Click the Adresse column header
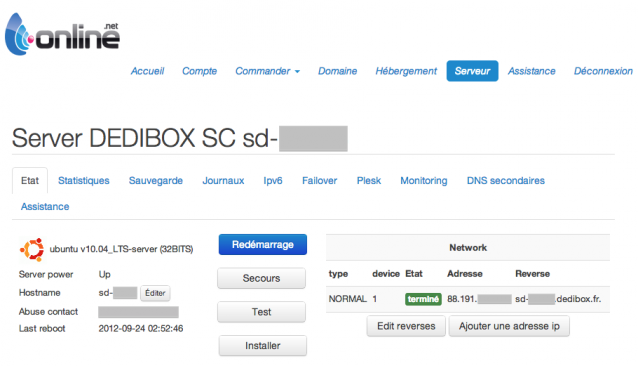638x366 pixels. tap(465, 274)
